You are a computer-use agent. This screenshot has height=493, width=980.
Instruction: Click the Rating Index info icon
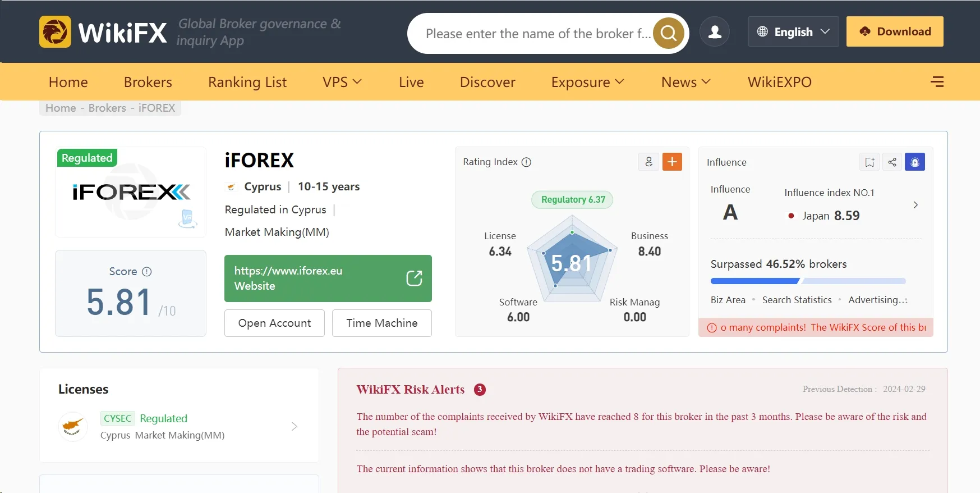(526, 162)
